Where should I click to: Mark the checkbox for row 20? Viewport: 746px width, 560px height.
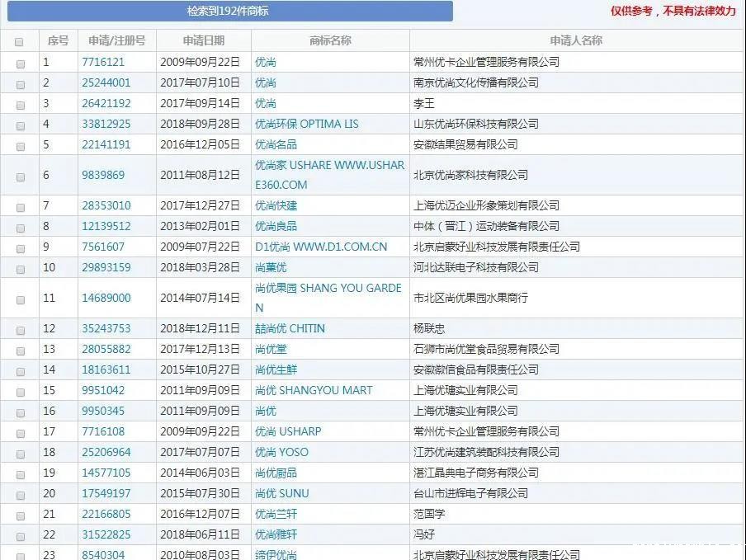tap(21, 495)
